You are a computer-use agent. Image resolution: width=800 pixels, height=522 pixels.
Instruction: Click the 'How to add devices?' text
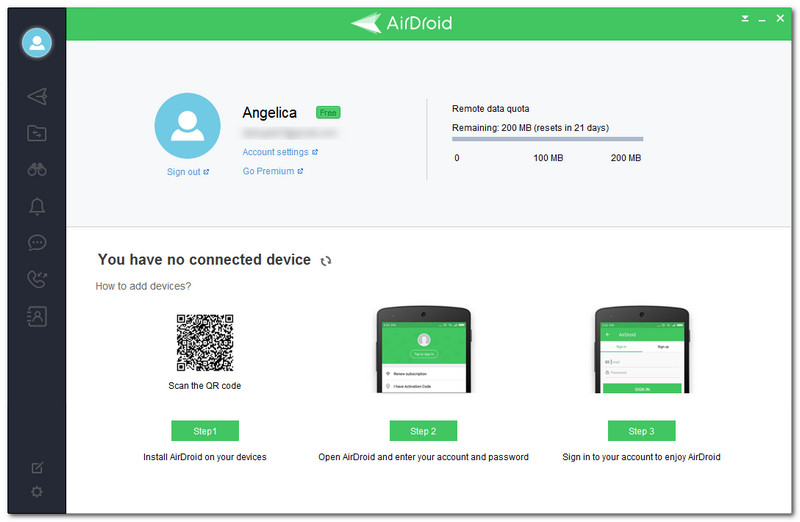tap(143, 286)
